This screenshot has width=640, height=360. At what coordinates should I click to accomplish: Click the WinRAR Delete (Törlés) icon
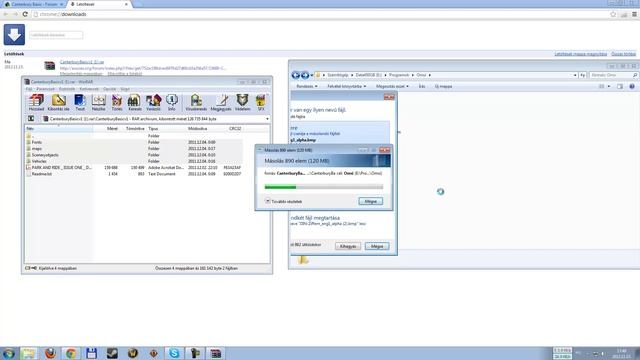[117, 102]
